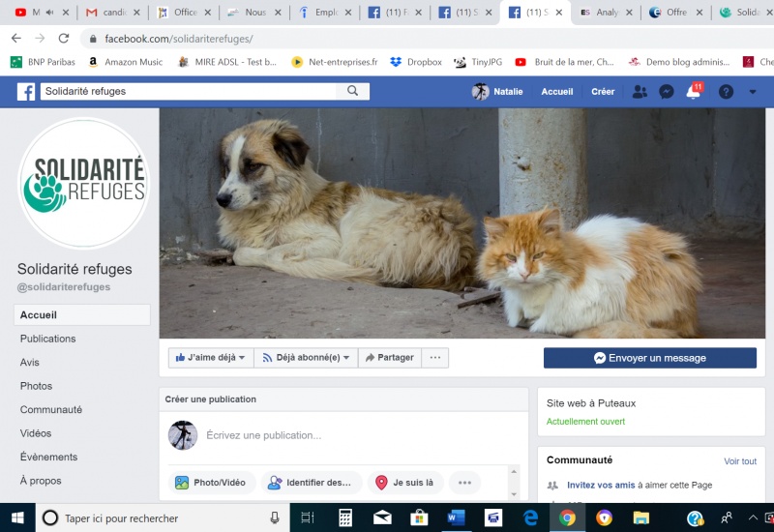Click the search magnifying glass button
Screen dimensions: 774x532
(353, 91)
